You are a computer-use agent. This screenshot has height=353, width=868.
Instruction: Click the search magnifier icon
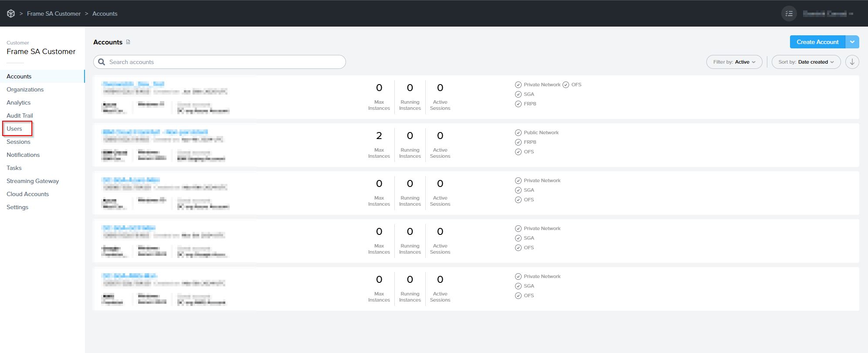point(102,62)
